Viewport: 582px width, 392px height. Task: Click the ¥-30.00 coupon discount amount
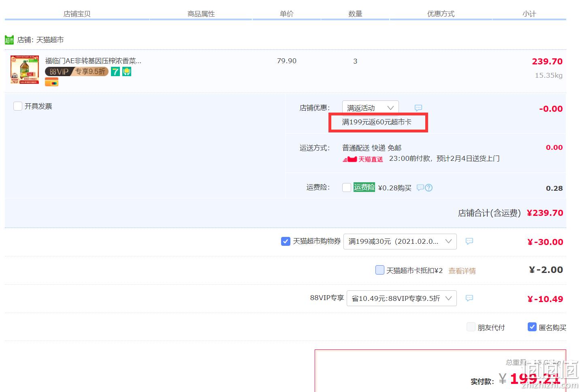[545, 242]
